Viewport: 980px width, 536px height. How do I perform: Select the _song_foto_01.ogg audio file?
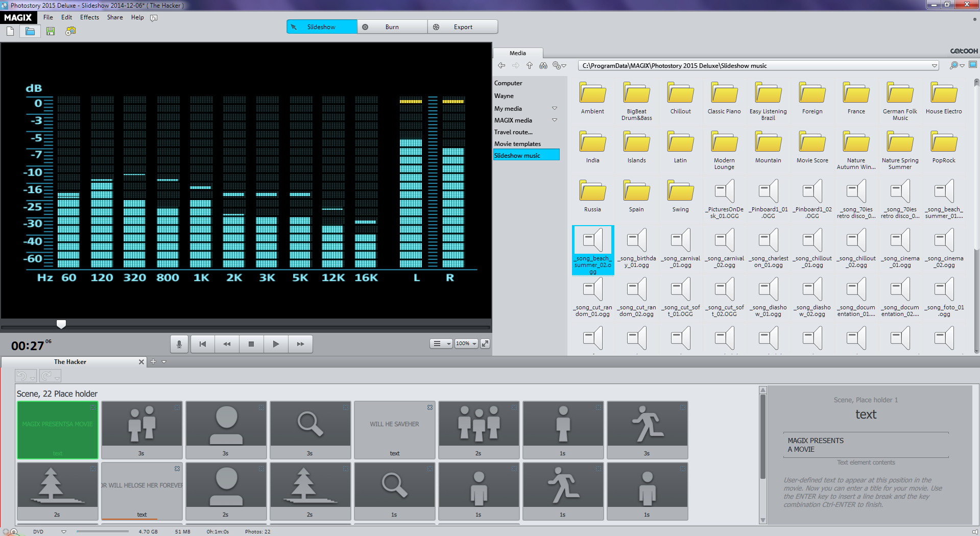click(x=944, y=298)
